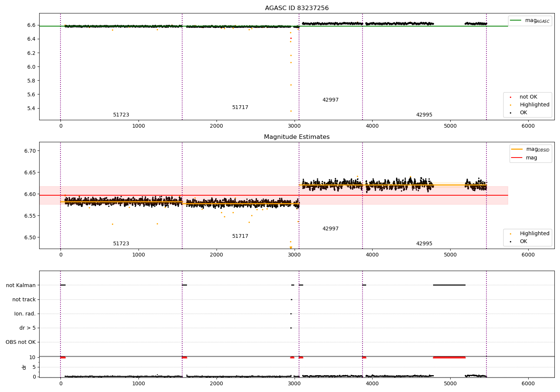Click obsid label 51723 in middle plot

tap(121, 244)
